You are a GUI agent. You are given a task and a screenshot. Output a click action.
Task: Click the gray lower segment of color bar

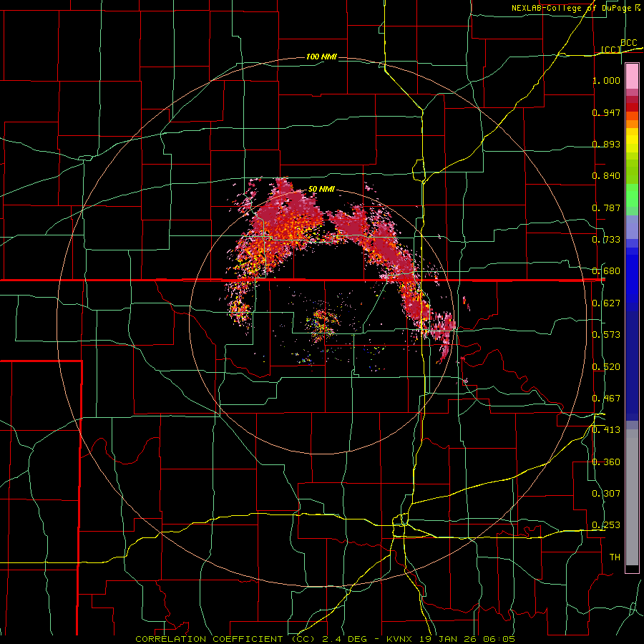[x=632, y=497]
